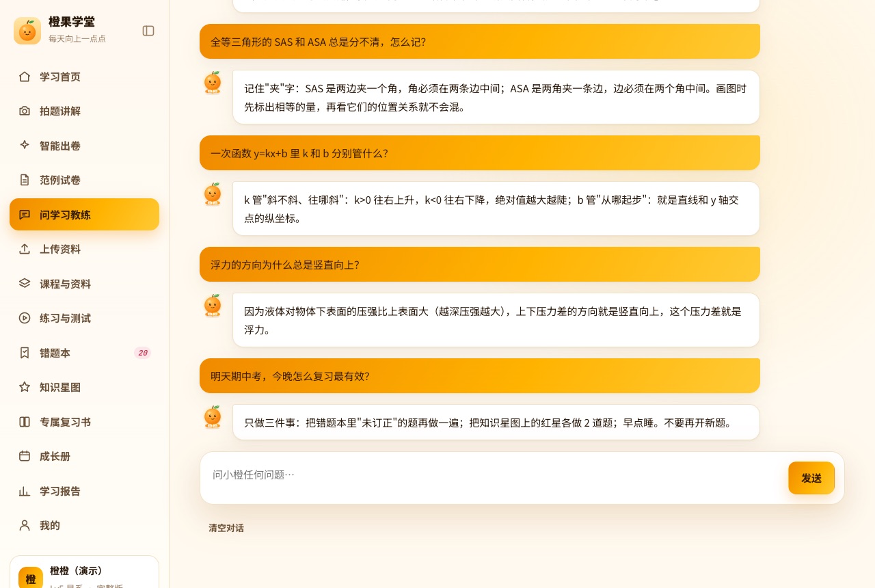Click the question about SAS 和 ASA

coord(480,42)
